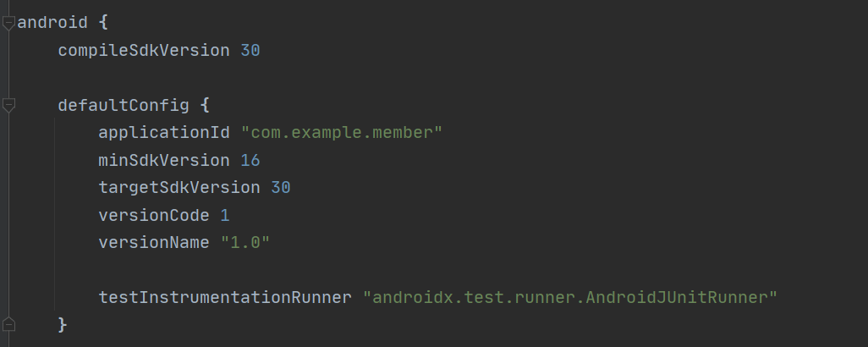Click the opening brace after android
The image size is (868, 347).
(x=103, y=23)
